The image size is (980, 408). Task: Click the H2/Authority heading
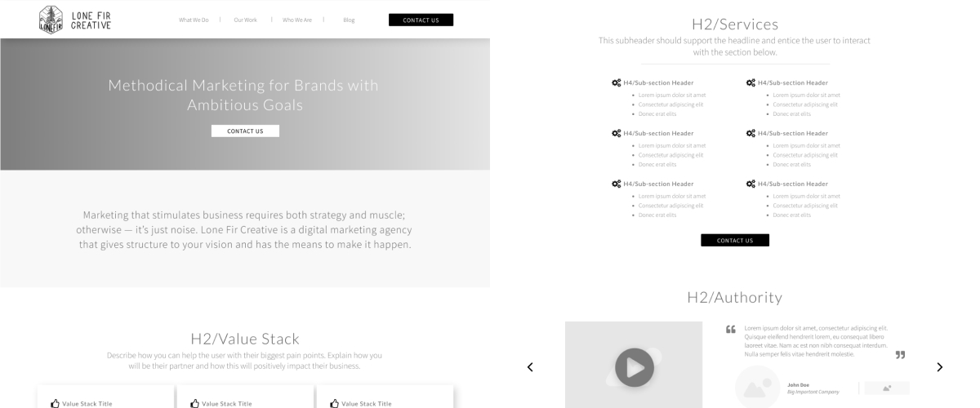(x=735, y=298)
